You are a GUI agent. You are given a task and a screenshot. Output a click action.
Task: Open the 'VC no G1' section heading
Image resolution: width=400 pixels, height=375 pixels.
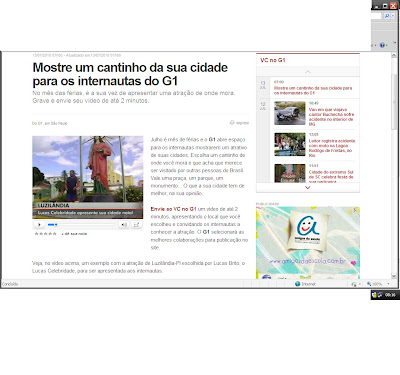pyautogui.click(x=273, y=60)
